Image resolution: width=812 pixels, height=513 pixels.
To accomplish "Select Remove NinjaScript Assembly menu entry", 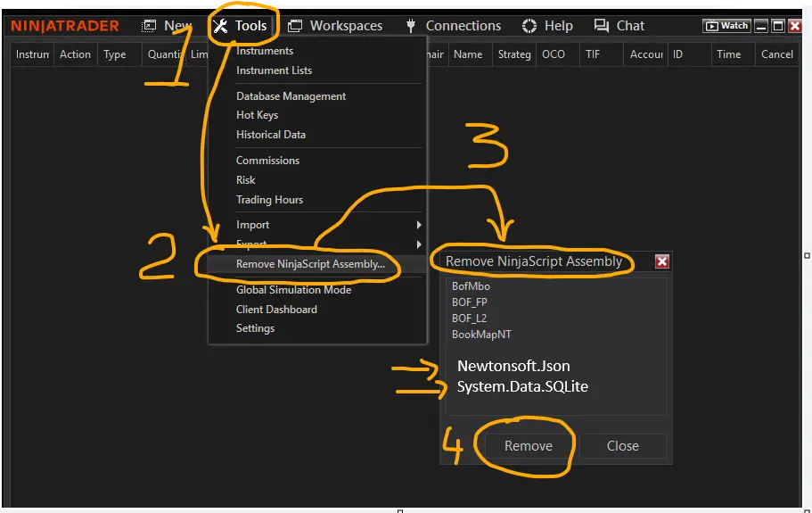I will (x=310, y=264).
